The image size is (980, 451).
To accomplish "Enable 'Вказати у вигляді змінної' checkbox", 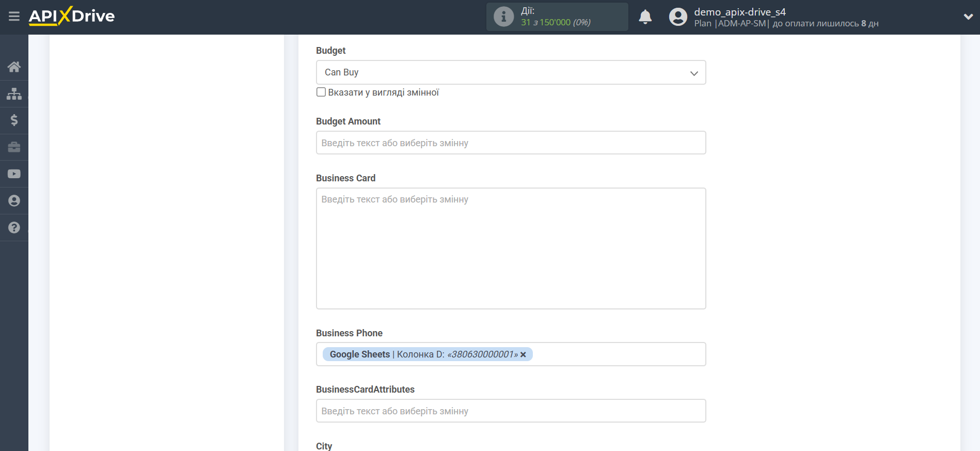I will [x=321, y=92].
